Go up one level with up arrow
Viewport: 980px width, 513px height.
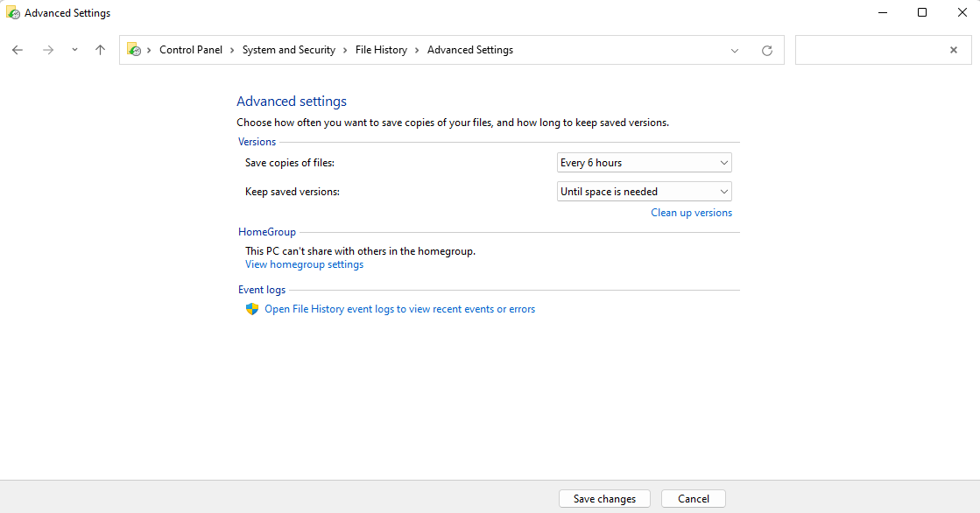coord(100,50)
